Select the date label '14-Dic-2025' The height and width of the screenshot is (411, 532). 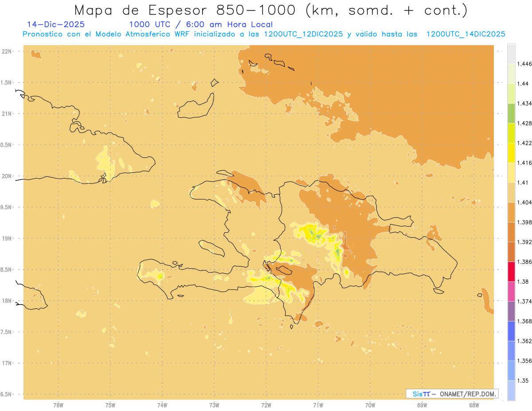tap(56, 25)
